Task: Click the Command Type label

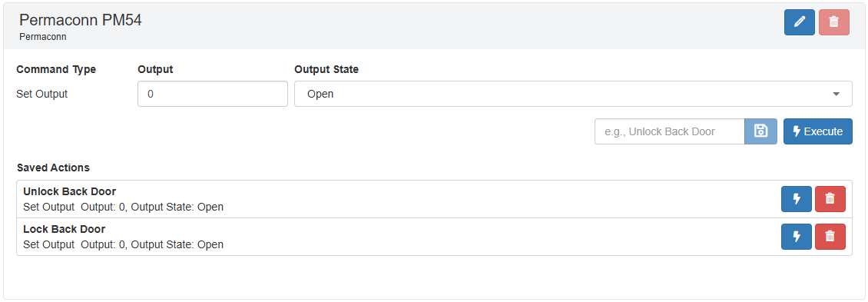Action: click(x=56, y=69)
